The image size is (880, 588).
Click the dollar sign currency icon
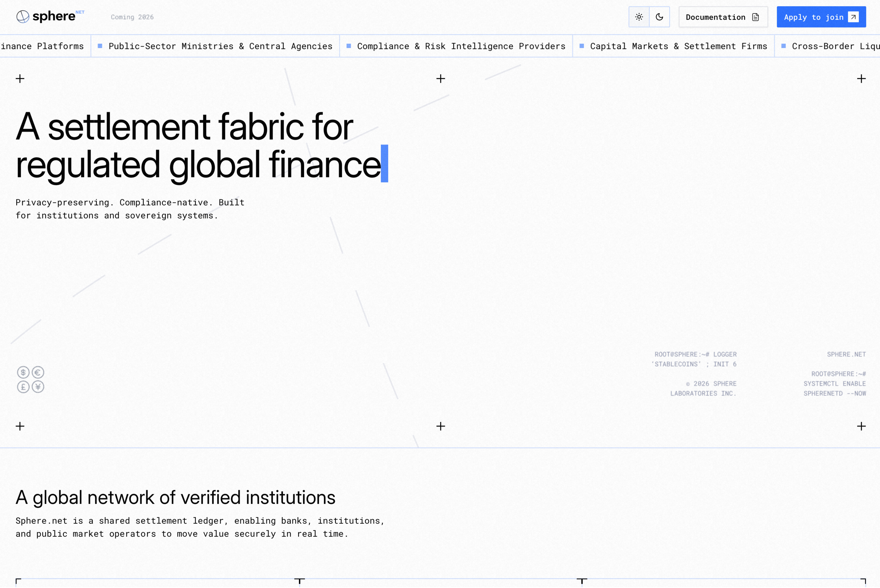click(x=23, y=372)
